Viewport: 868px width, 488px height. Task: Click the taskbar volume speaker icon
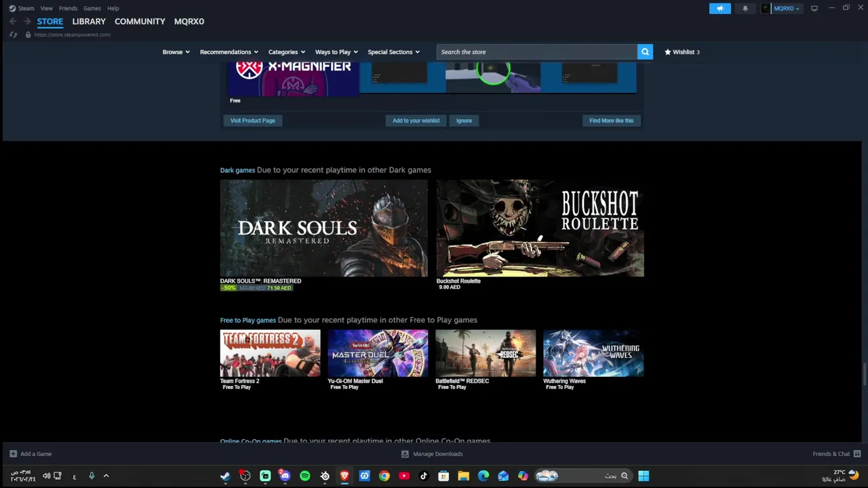(46, 476)
